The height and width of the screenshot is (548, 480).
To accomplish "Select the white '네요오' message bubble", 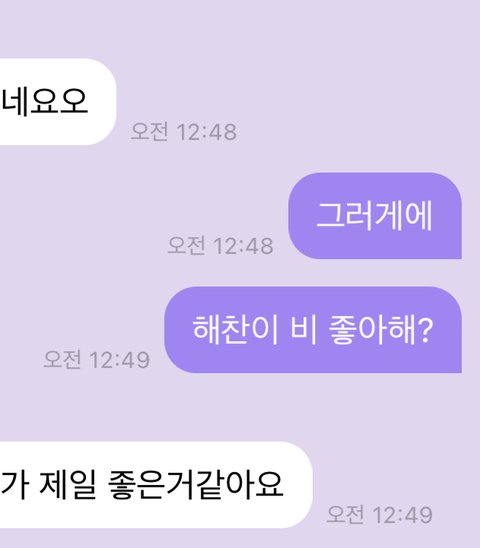I will click(x=58, y=102).
